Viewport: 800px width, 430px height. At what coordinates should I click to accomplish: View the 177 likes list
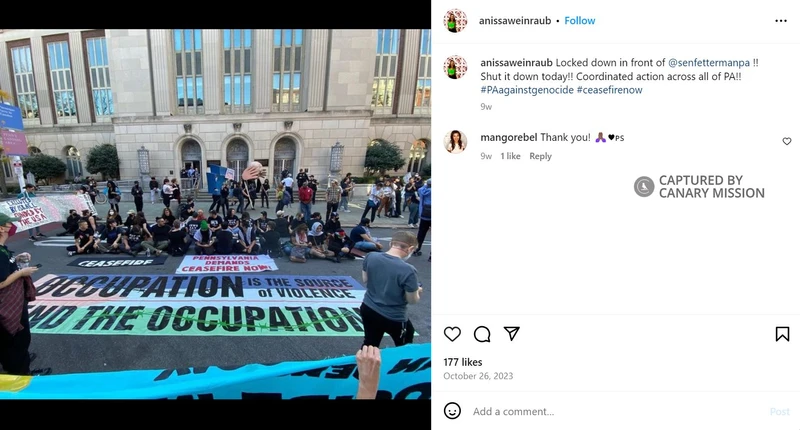[463, 362]
